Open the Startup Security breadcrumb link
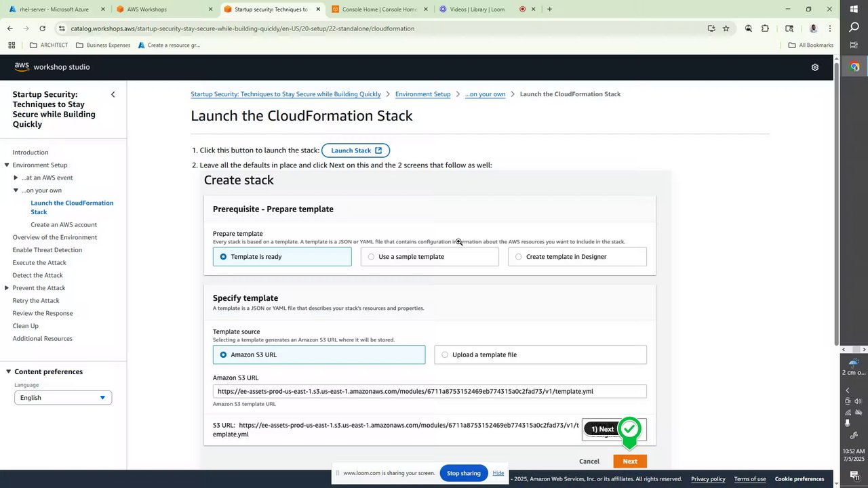The width and height of the screenshot is (868, 488). pyautogui.click(x=285, y=94)
